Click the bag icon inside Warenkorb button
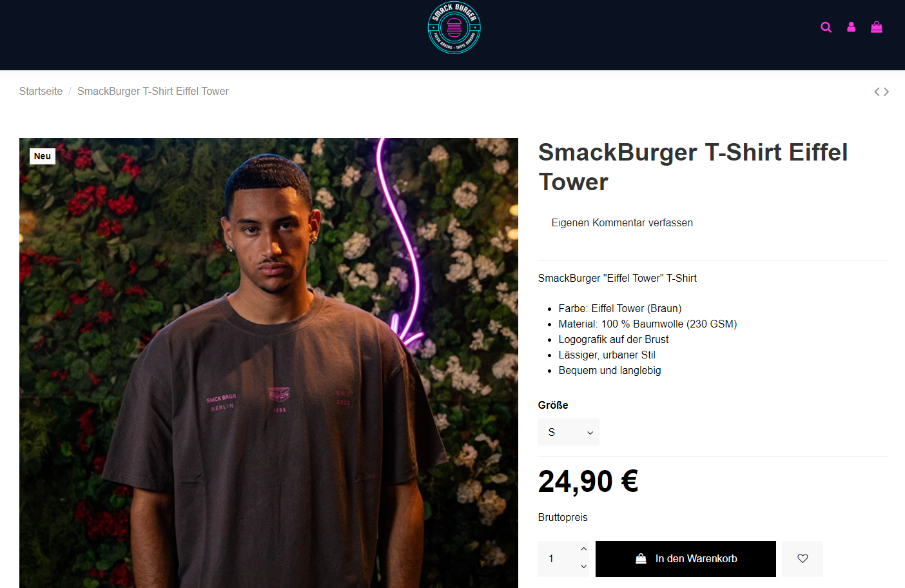905x588 pixels. click(641, 559)
